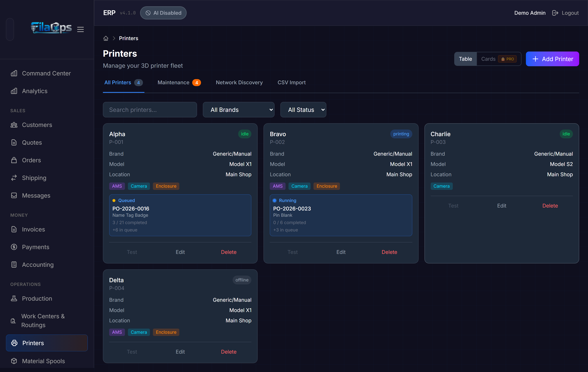Click the Search printers field
588x372 pixels.
[x=150, y=110]
